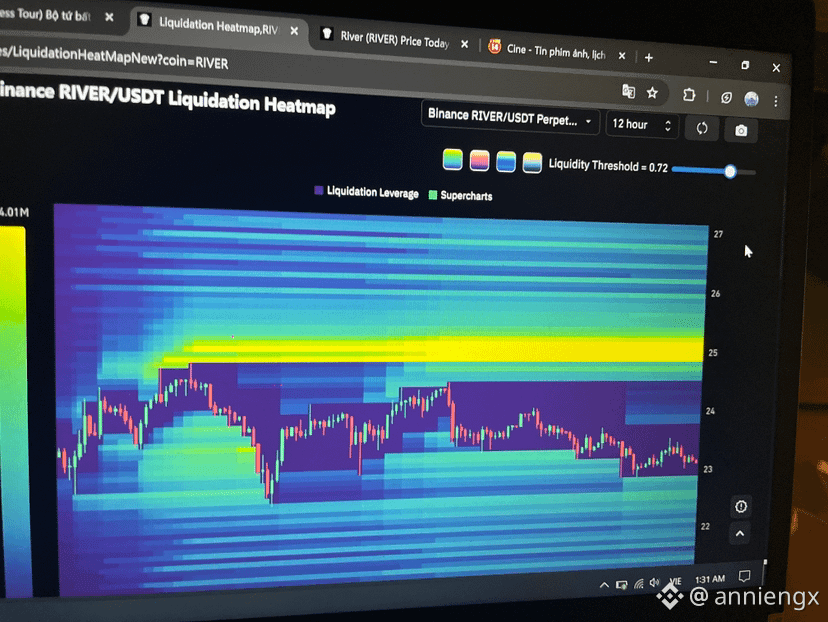Open the network icon in the taskbar
The width and height of the screenshot is (828, 622).
point(639,583)
